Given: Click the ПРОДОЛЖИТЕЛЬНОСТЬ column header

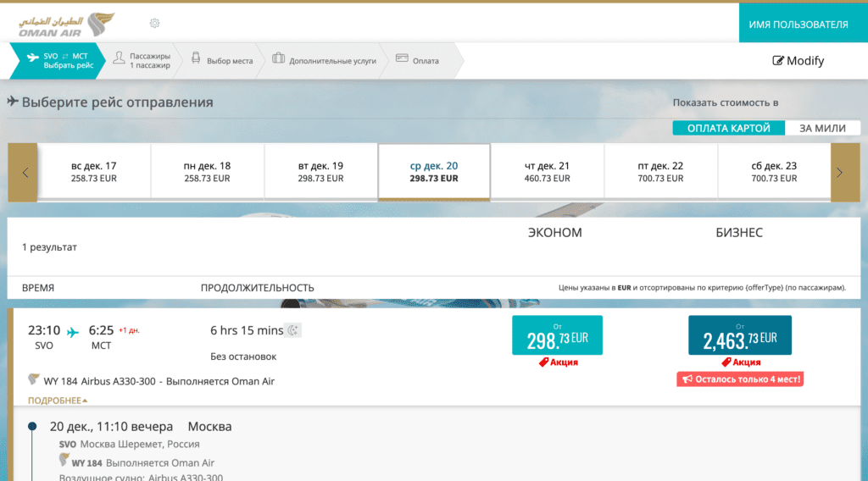Looking at the screenshot, I should click(258, 287).
